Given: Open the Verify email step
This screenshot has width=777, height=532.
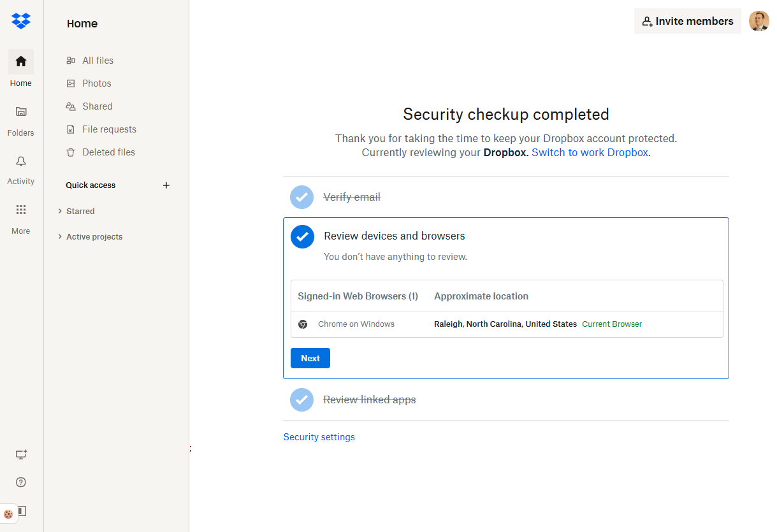Looking at the screenshot, I should pyautogui.click(x=352, y=198).
